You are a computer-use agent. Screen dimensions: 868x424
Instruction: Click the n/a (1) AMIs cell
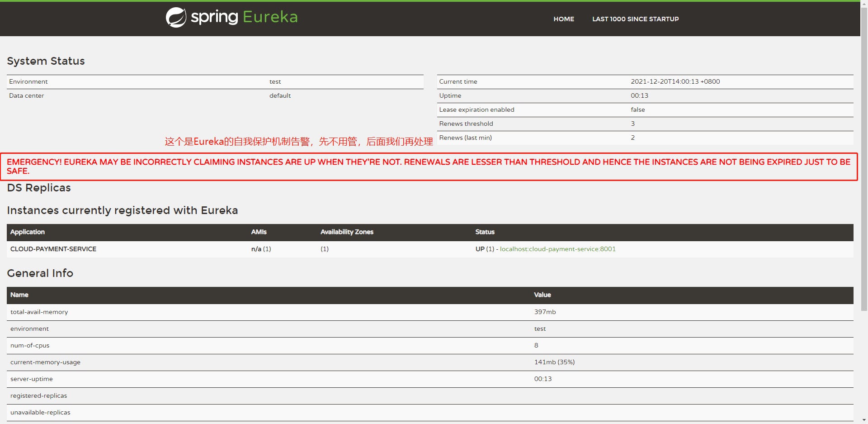click(261, 249)
